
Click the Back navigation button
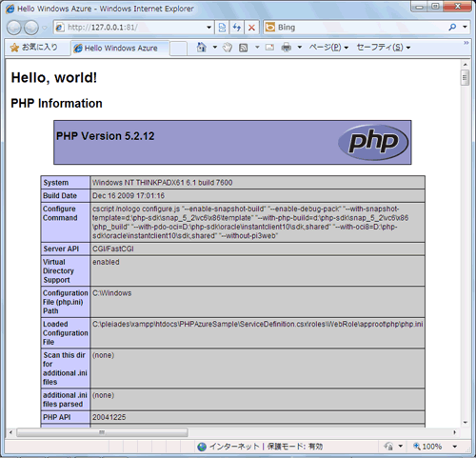pos(14,28)
